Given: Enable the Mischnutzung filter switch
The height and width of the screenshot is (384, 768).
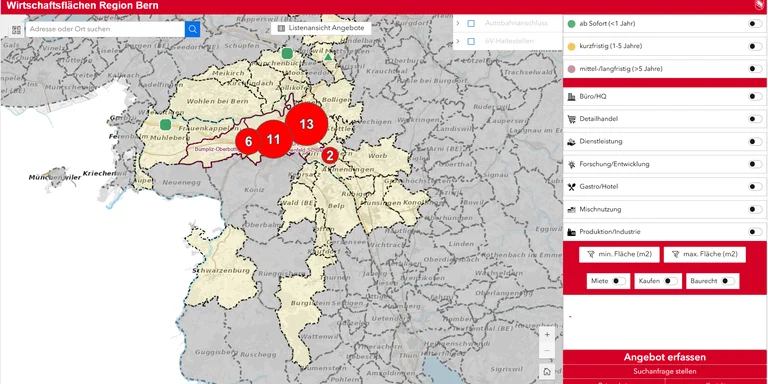Looking at the screenshot, I should pyautogui.click(x=755, y=210).
